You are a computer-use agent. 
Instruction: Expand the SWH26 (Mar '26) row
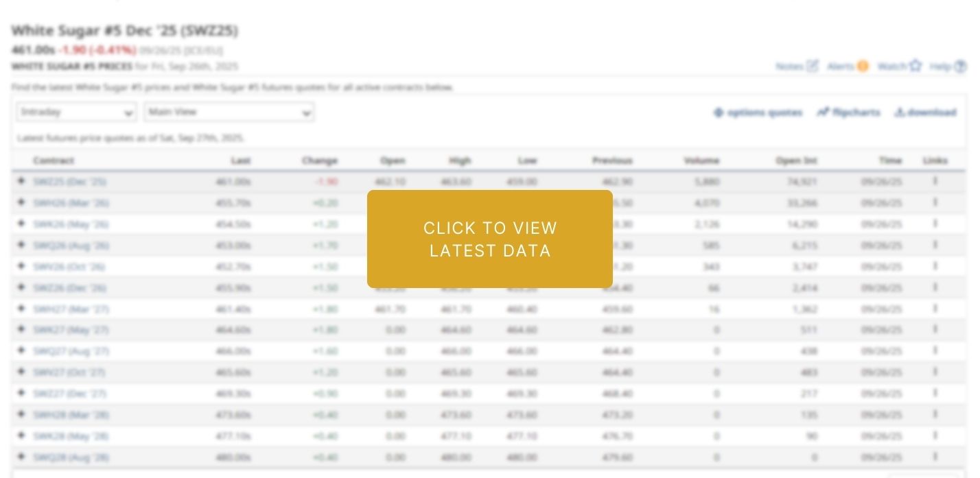tap(21, 202)
